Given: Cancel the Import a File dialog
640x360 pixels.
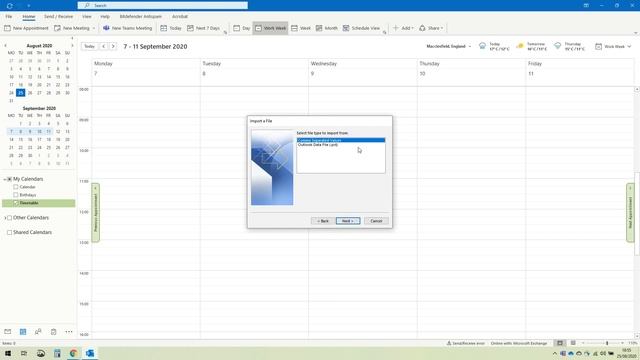Looking at the screenshot, I should [376, 221].
